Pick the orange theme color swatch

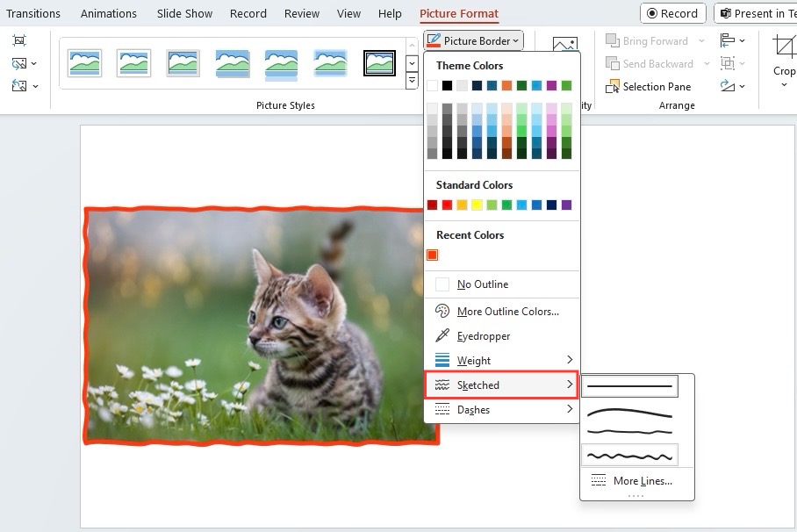(506, 85)
